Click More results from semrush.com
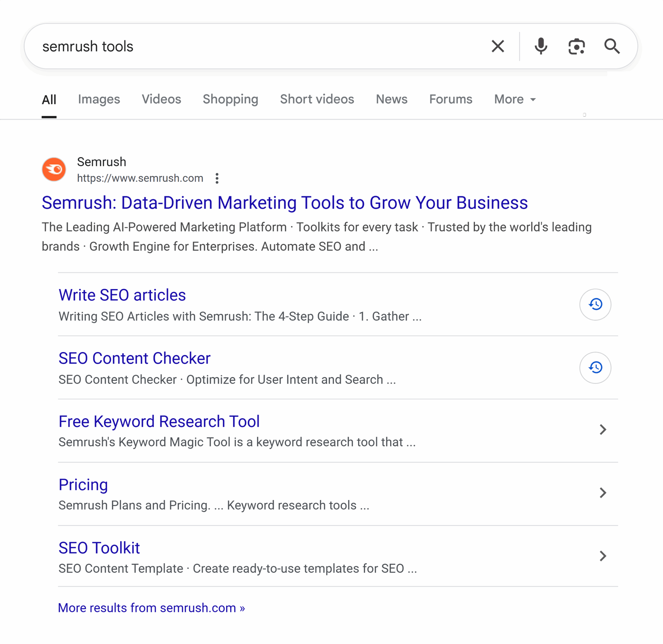Screen dimensions: 663x644 point(151,608)
